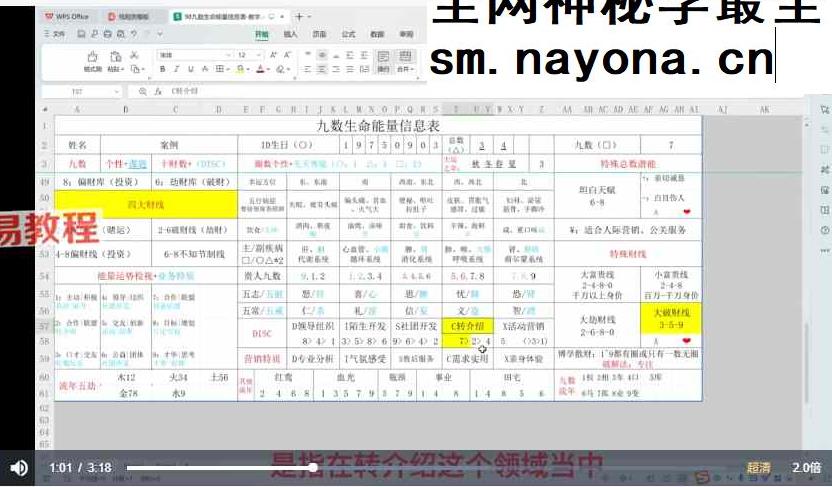Viewport: 832px width, 487px height.
Task: Click the magnifier icon in formula bar
Action: [142, 92]
